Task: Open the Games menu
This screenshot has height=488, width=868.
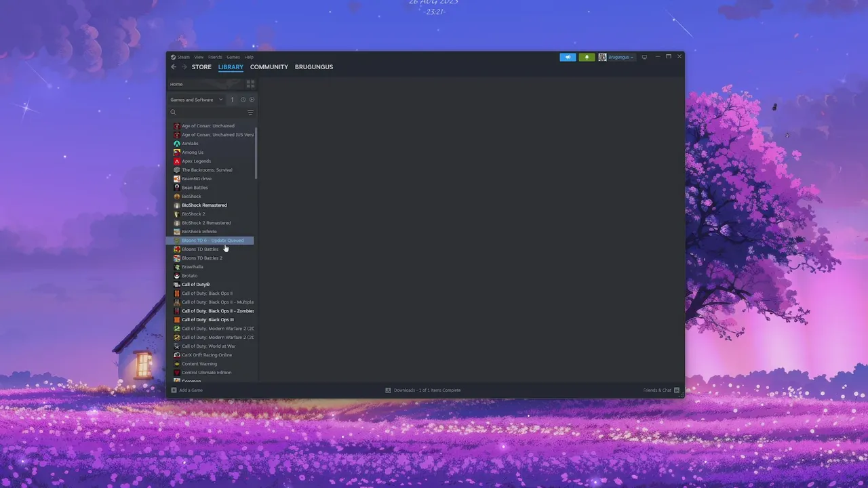Action: [233, 57]
